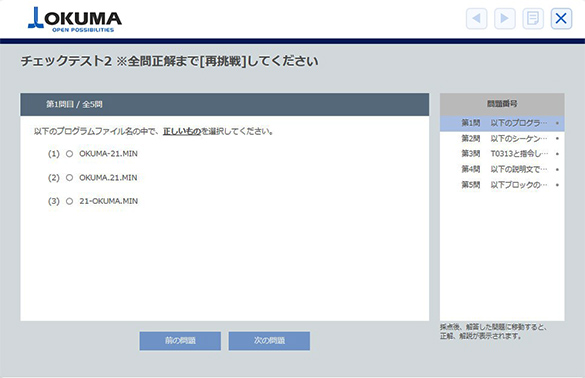Viewport: 585px width, 378px height.
Task: Click the OKUMA.21.MIN answer text
Action: coord(108,178)
